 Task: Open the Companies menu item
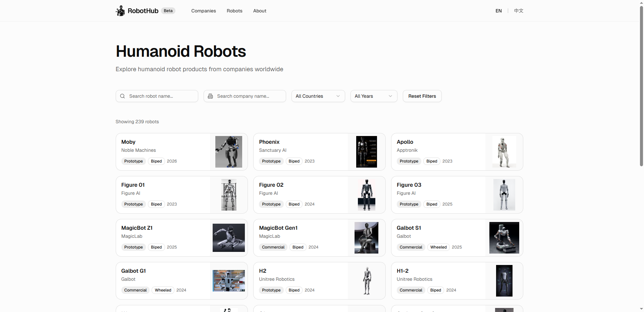pos(203,11)
